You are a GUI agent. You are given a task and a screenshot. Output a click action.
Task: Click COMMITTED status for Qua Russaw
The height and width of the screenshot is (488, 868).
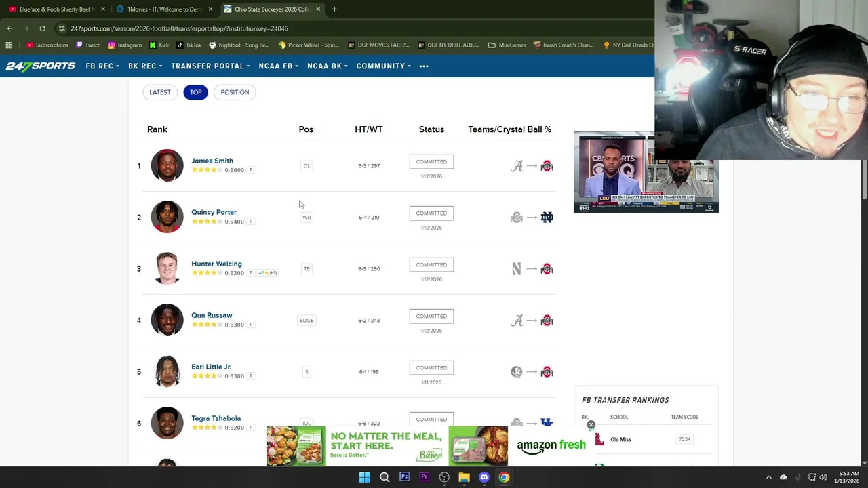coord(431,316)
